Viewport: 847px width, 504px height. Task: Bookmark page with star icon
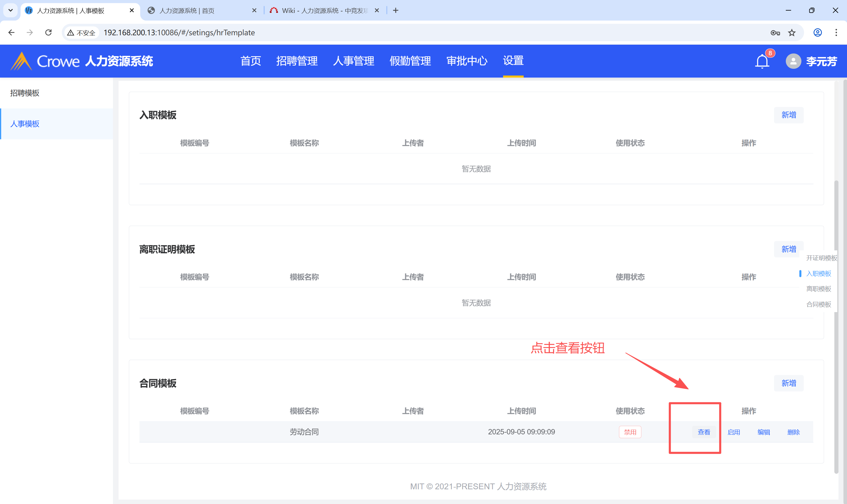coord(792,33)
